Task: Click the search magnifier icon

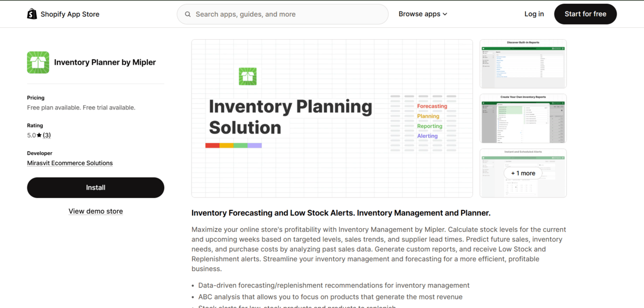Action: (188, 14)
